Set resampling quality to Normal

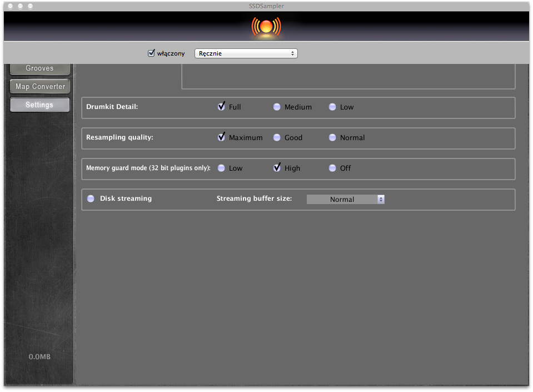pos(332,138)
